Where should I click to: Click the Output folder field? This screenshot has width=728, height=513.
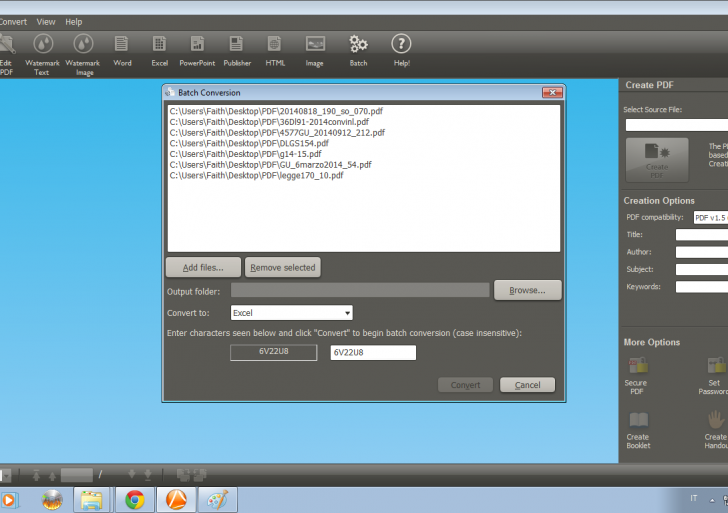click(360, 290)
